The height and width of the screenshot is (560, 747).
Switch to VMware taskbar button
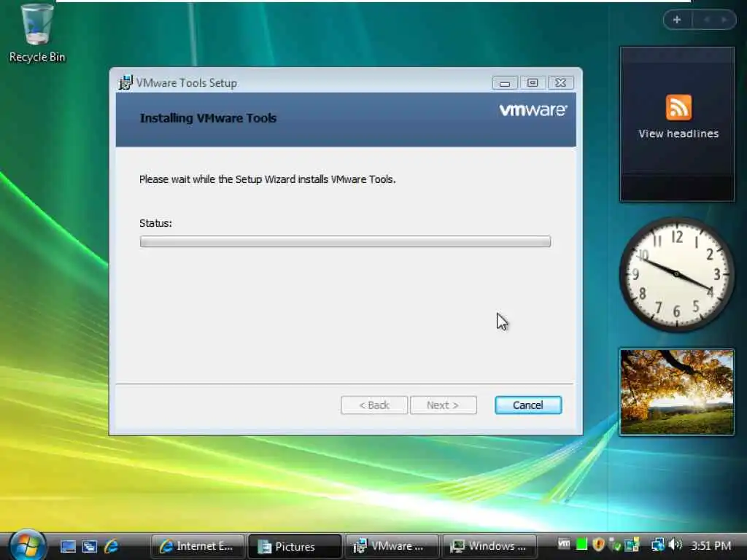pos(392,546)
